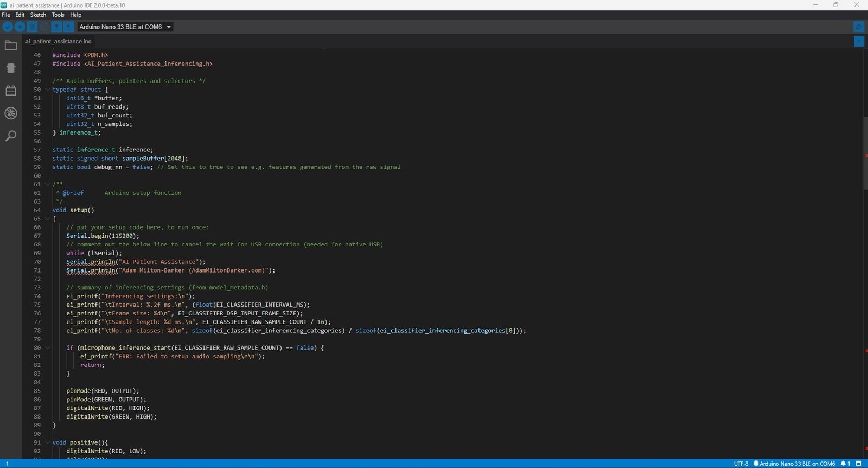The height and width of the screenshot is (468, 868).
Task: Open the tab overflow dropdown arrow
Action: (859, 41)
